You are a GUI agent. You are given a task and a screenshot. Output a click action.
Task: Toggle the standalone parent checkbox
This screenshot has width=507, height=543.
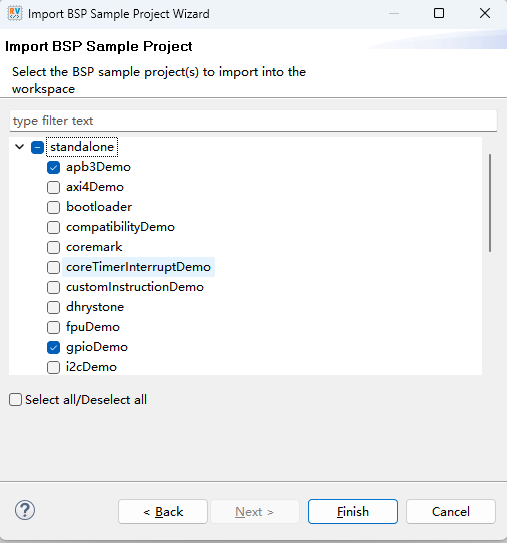[37, 147]
